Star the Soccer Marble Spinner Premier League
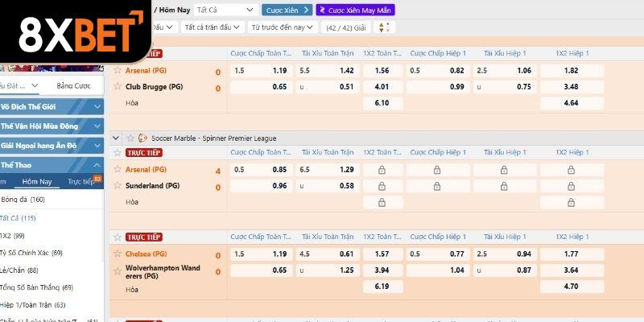 point(130,138)
